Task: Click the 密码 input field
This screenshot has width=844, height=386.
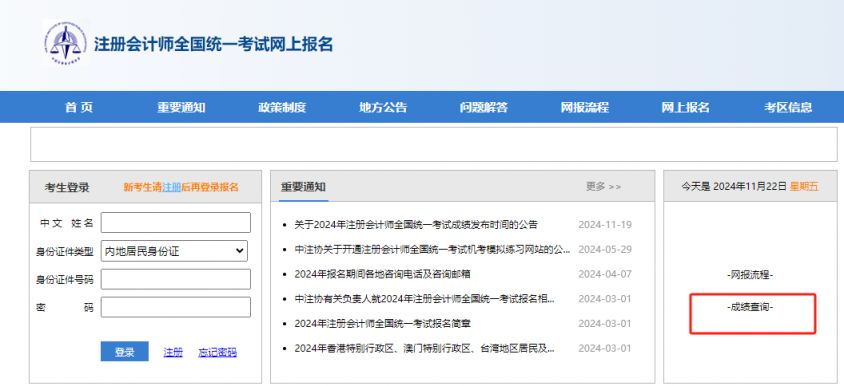Action: pos(175,307)
